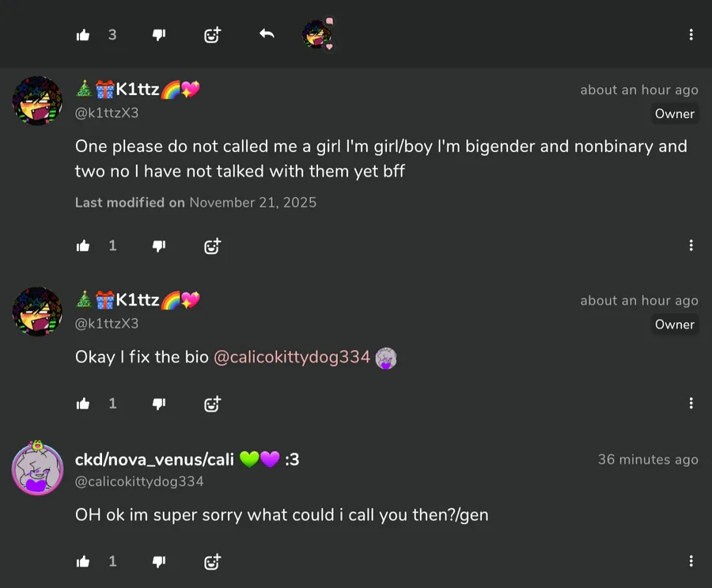Open ckd/nova_venus/cali profile avatar
712x588 pixels.
coord(37,469)
